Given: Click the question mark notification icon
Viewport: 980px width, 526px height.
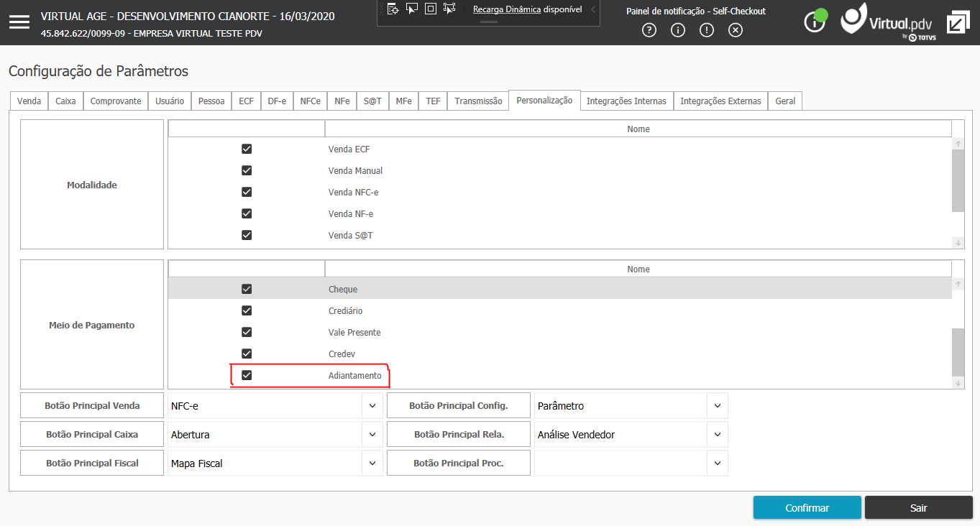Looking at the screenshot, I should tap(649, 30).
